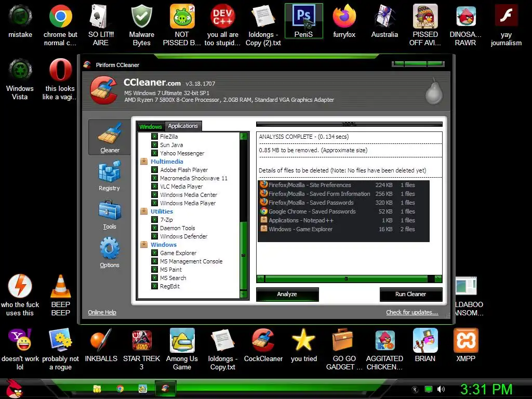Toggle the Yahoo Messenger checkbox
Viewport: 532px width, 399px height.
point(154,153)
